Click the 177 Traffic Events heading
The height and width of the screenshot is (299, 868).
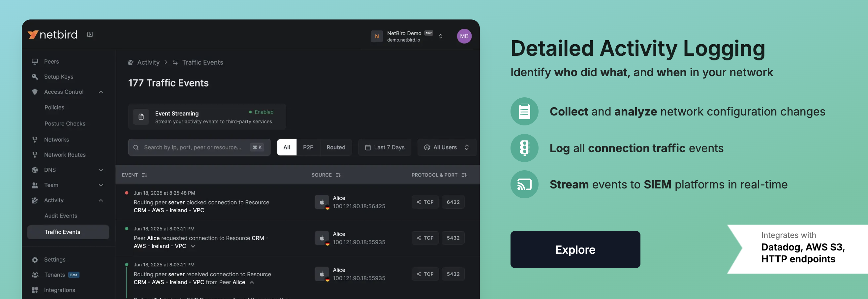coord(169,83)
